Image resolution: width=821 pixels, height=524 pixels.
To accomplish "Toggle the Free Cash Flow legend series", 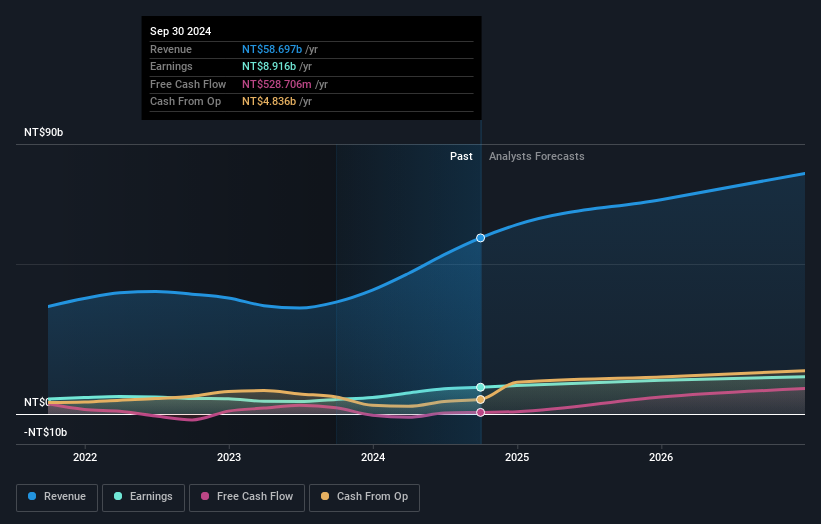I will pos(247,497).
